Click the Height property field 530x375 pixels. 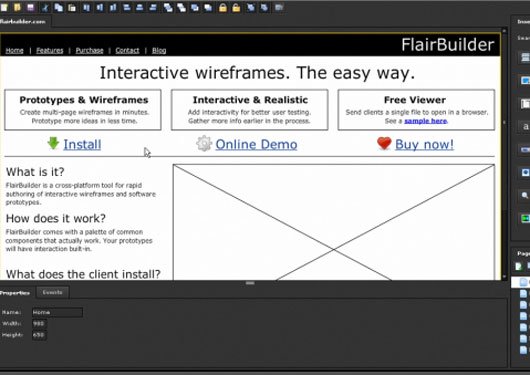click(39, 335)
